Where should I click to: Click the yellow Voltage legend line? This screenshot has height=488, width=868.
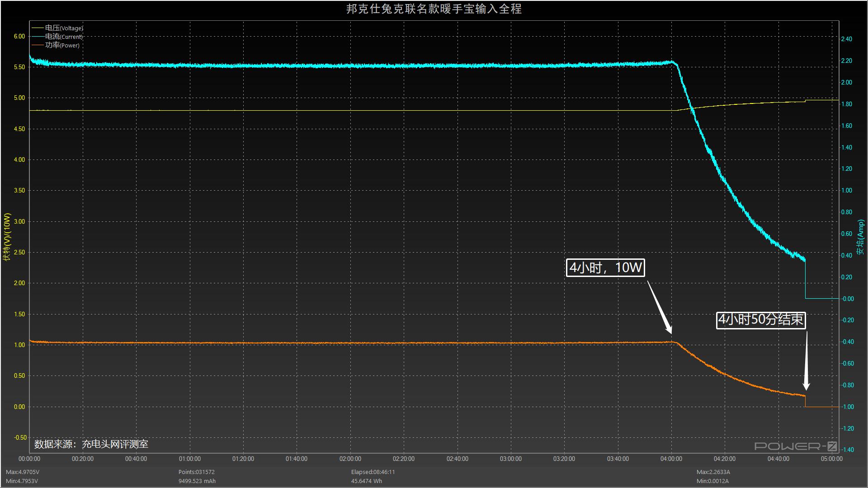[38, 28]
